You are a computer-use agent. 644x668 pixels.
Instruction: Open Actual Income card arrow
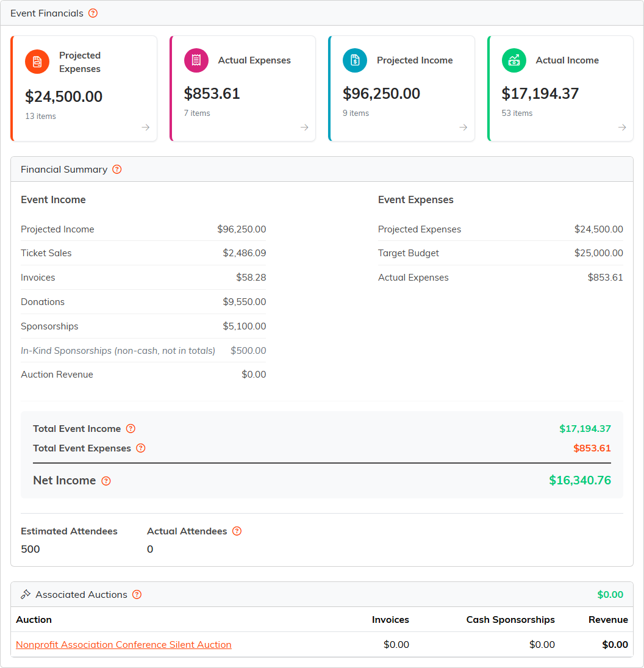[622, 127]
